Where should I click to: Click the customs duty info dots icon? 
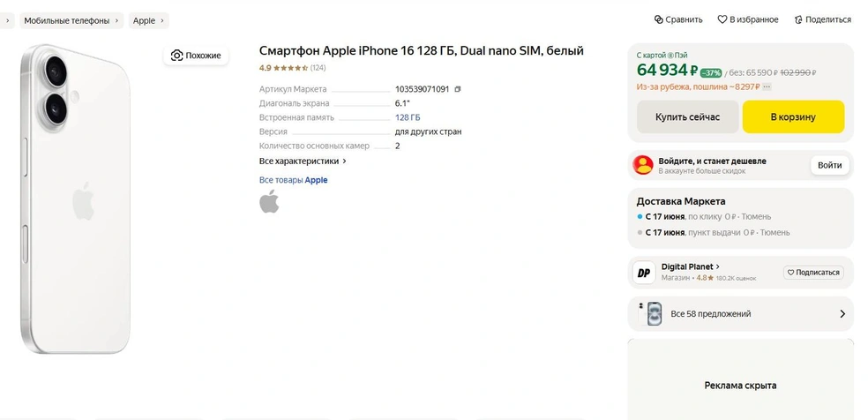(x=767, y=86)
